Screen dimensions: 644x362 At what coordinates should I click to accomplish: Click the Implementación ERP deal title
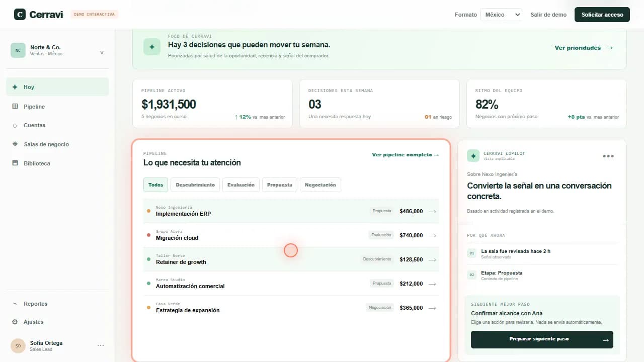click(183, 214)
